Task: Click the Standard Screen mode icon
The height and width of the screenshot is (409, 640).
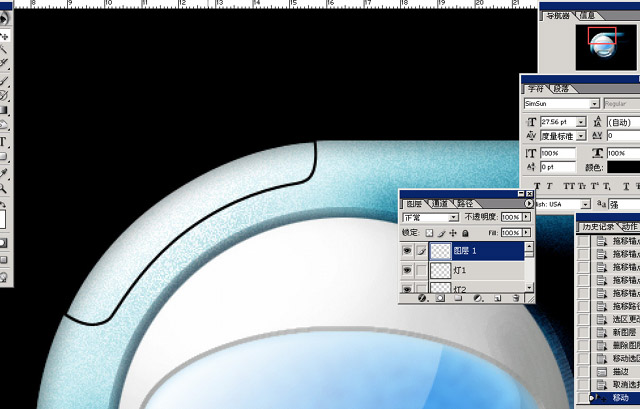Action: [3, 260]
